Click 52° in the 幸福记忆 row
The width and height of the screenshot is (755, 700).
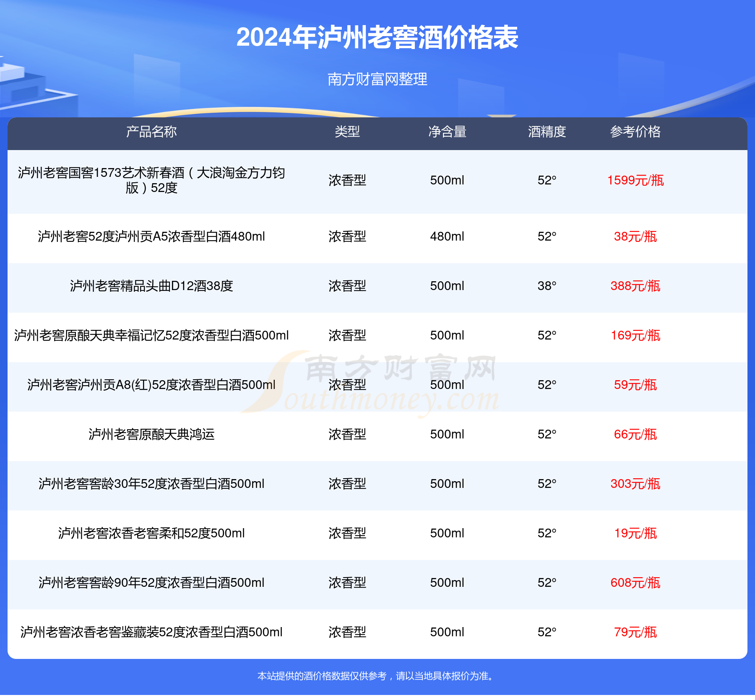pyautogui.click(x=547, y=335)
